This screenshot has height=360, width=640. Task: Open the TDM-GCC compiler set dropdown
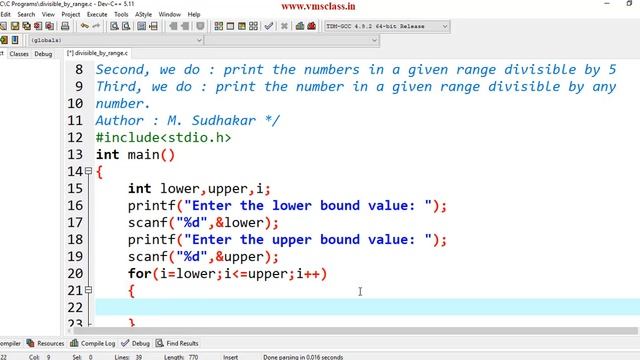click(x=387, y=26)
